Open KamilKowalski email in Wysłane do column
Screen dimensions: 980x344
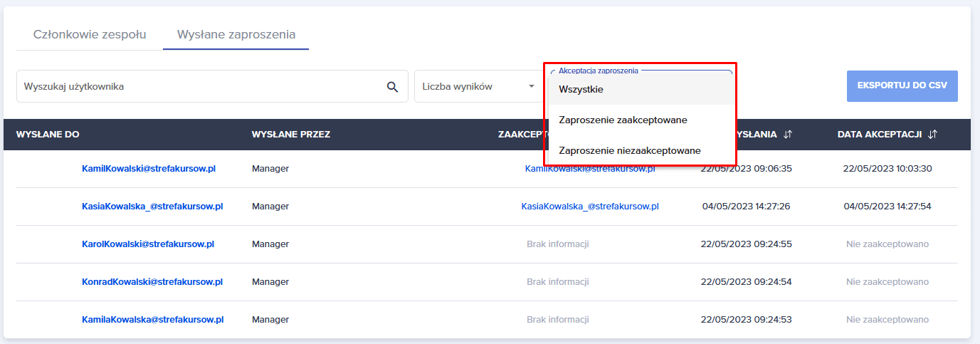click(149, 169)
